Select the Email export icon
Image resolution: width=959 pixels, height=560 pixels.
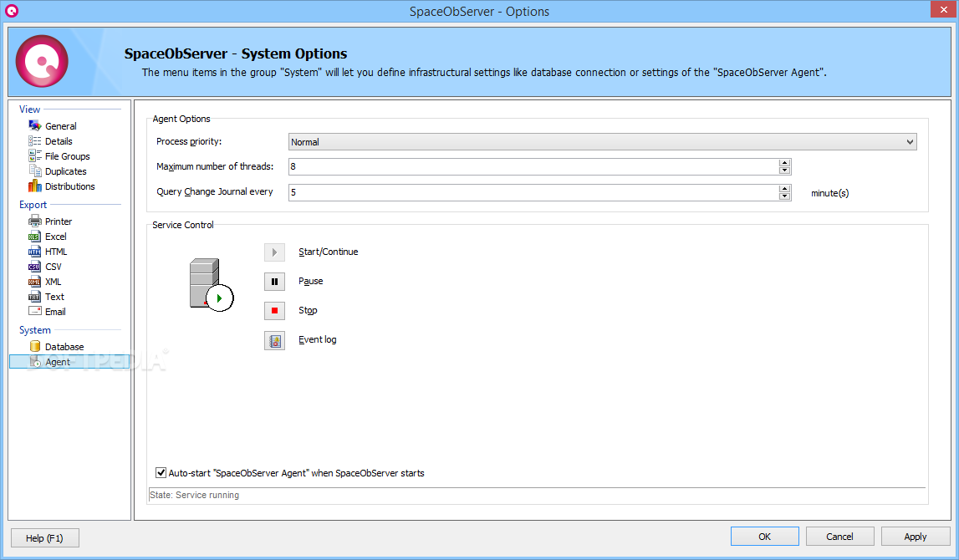(x=35, y=311)
